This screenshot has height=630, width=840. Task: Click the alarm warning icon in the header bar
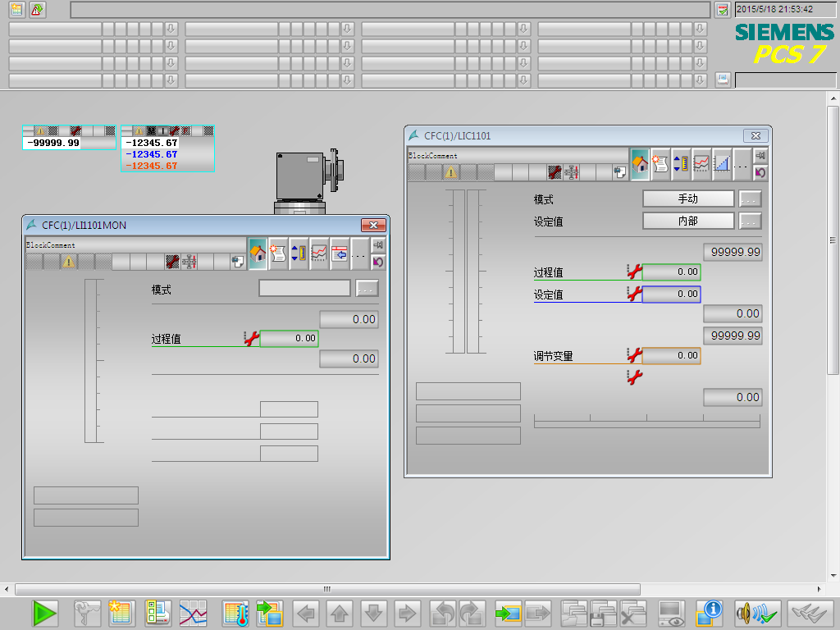(x=37, y=9)
